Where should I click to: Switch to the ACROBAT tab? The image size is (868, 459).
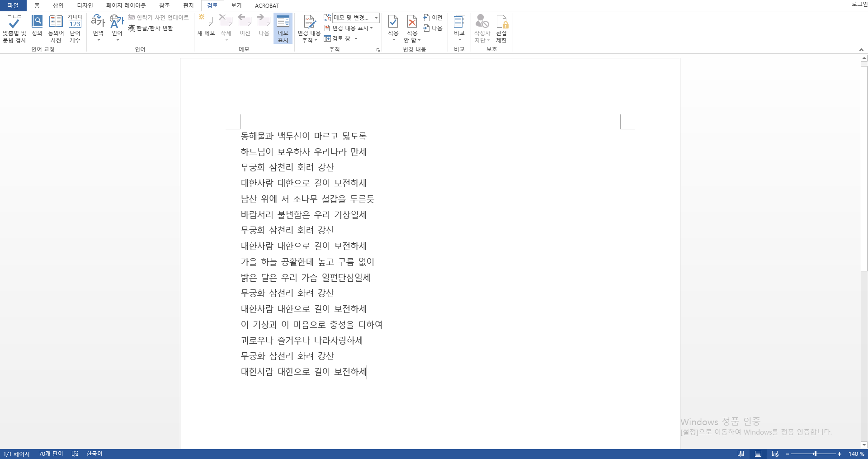[x=267, y=5]
